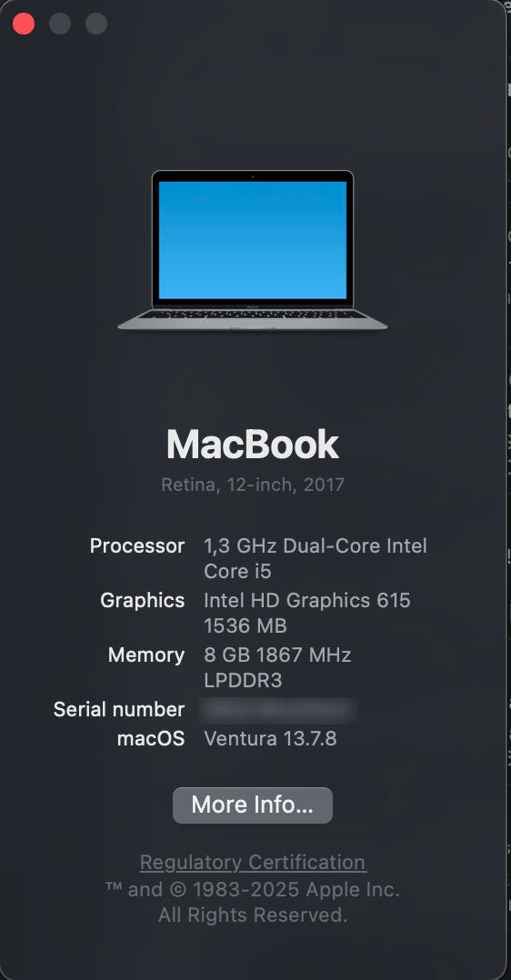
Task: Open the More Info… button
Action: 253,805
